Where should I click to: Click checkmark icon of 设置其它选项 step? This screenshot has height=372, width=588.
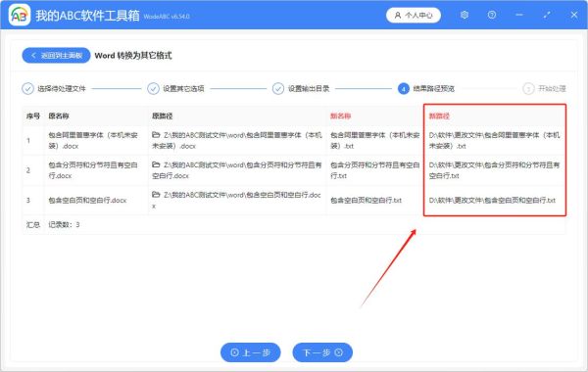(153, 89)
